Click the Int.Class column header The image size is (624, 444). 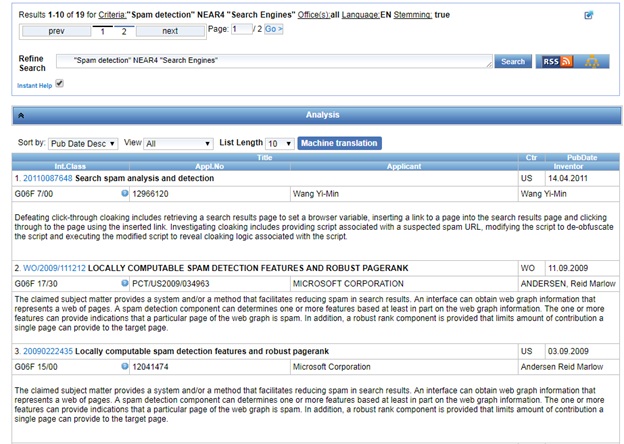70,166
